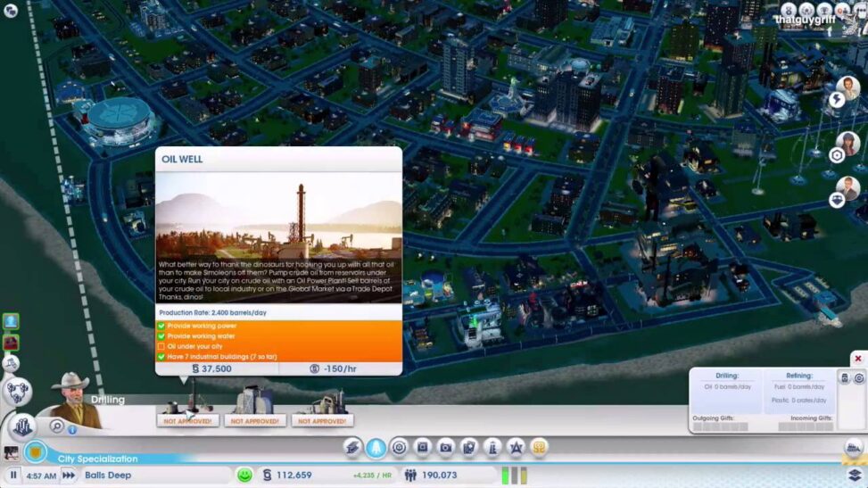Screen dimensions: 868x488
Task: Click the middle female advisor portrait
Action: (x=847, y=143)
